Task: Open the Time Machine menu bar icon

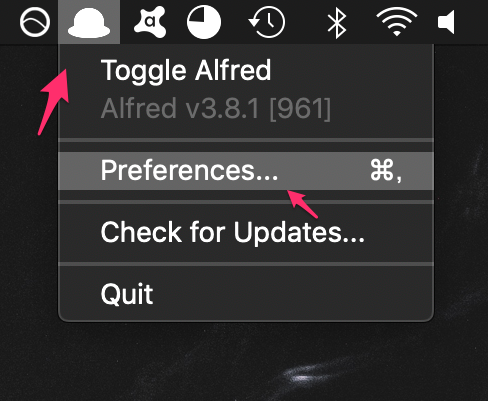Action: click(267, 22)
